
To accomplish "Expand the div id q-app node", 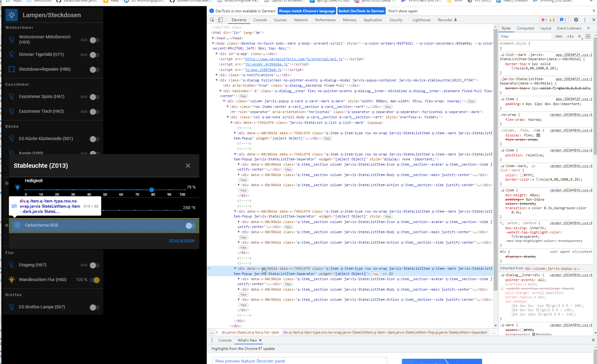I will pyautogui.click(x=217, y=54).
